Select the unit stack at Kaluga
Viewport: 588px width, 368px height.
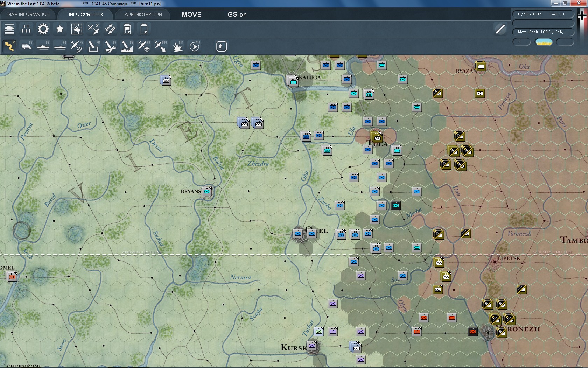(x=293, y=81)
